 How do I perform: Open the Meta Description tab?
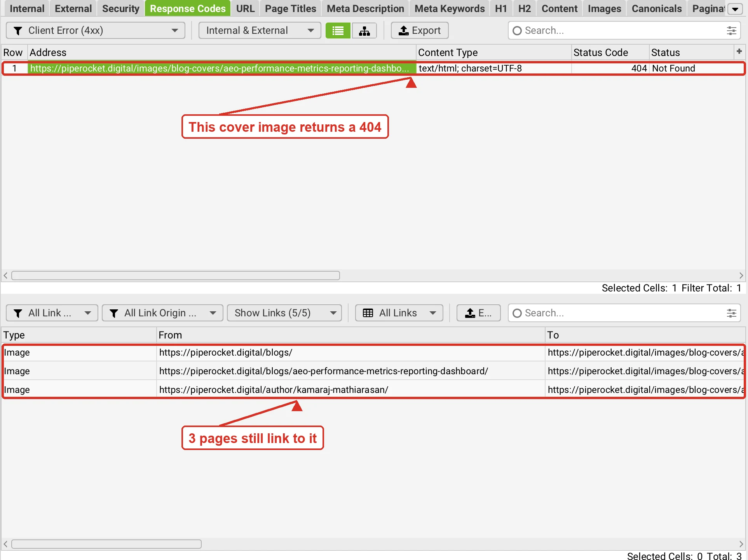365,9
